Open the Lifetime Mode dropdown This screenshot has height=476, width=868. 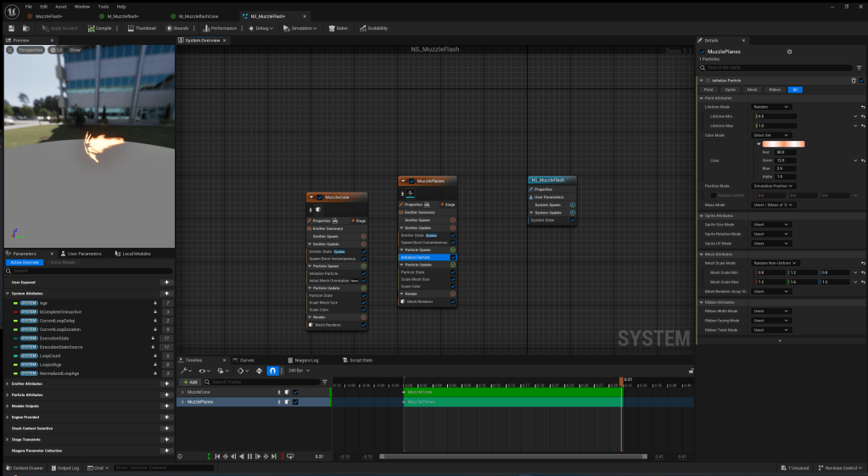(x=771, y=107)
